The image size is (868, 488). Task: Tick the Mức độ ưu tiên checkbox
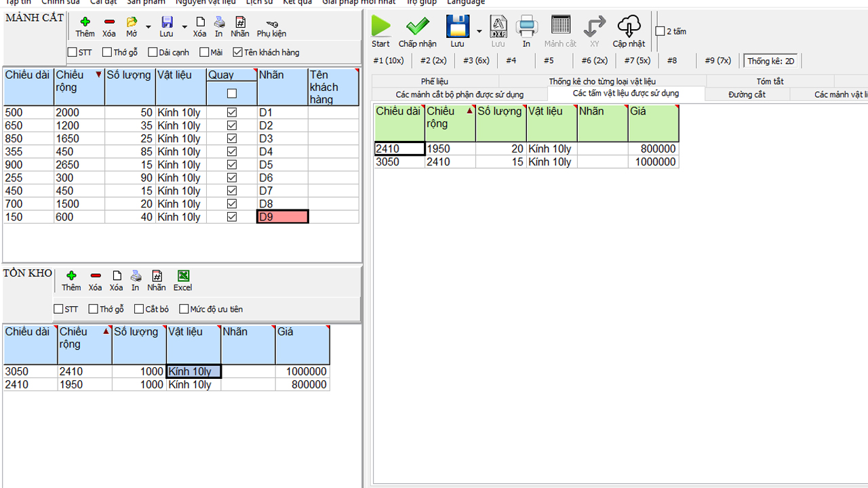(x=184, y=309)
